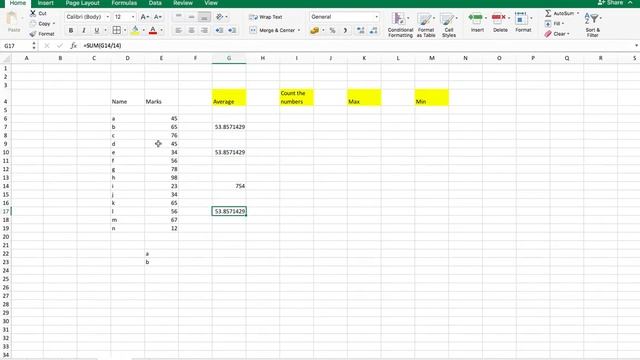The height and width of the screenshot is (360, 640).
Task: Open the underline style dropdown arrow
Action: pos(105,30)
